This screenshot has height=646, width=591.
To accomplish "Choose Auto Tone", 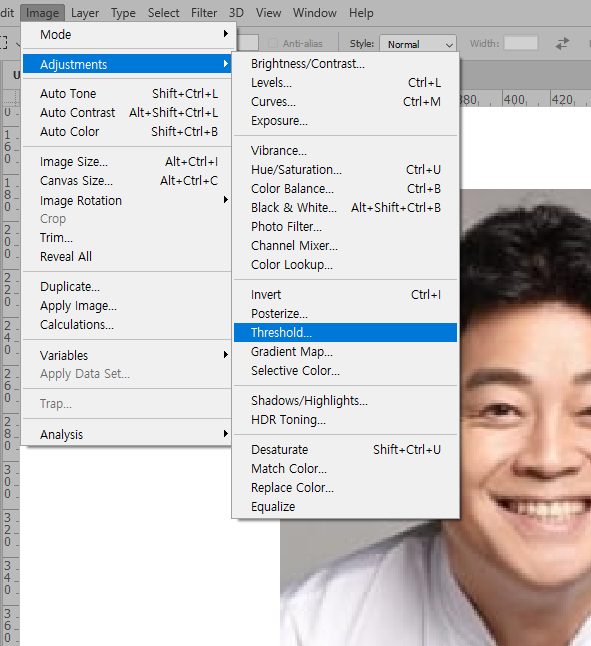I will (128, 94).
